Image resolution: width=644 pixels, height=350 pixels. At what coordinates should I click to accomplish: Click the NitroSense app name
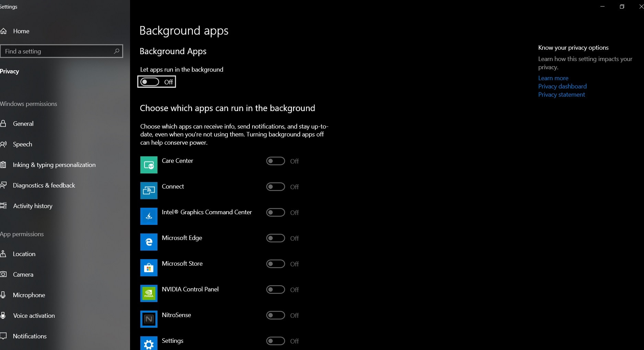pos(176,315)
